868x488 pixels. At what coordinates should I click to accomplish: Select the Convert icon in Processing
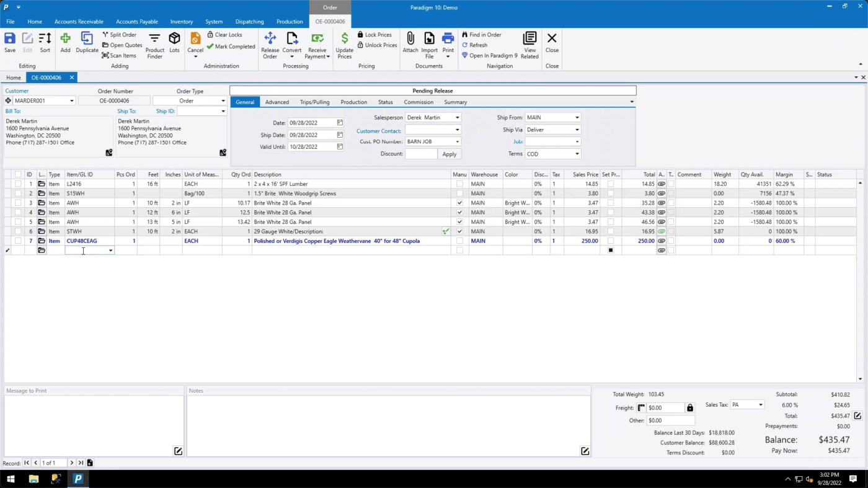(292, 43)
